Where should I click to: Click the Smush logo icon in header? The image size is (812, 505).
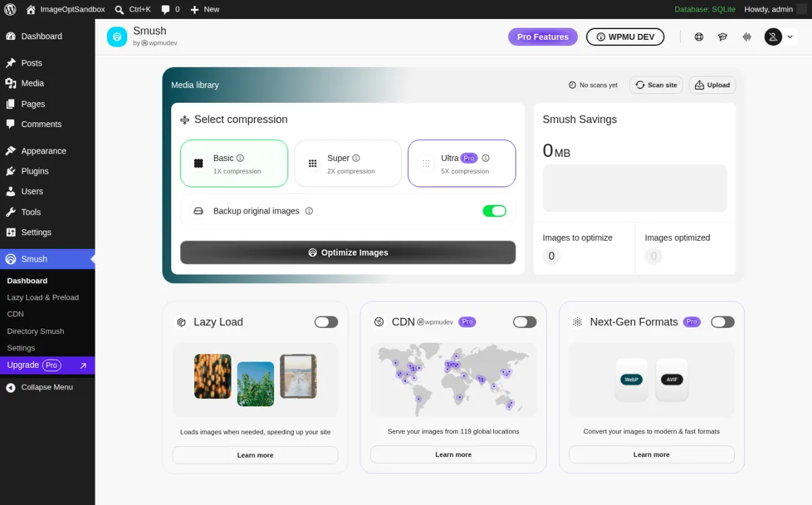click(117, 37)
